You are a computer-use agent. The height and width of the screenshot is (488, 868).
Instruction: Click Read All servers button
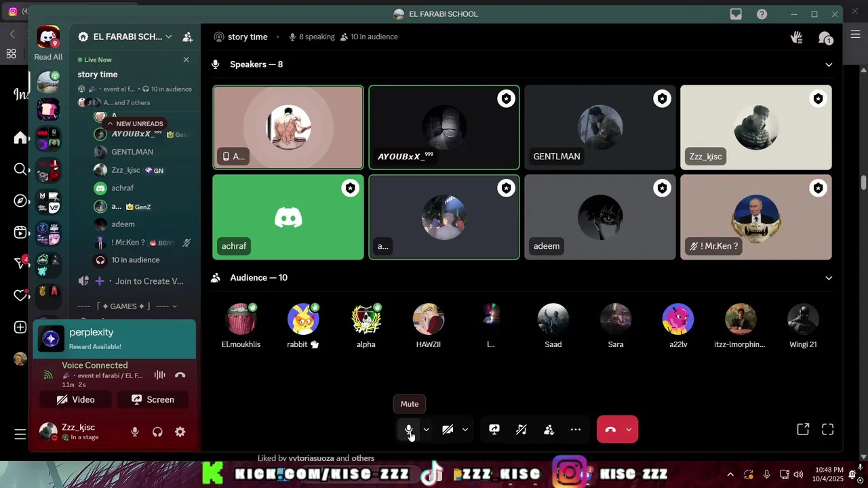pos(48,57)
